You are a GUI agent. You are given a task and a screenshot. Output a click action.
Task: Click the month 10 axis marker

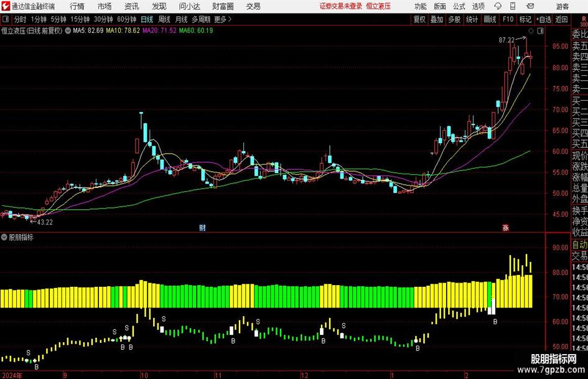click(x=144, y=375)
